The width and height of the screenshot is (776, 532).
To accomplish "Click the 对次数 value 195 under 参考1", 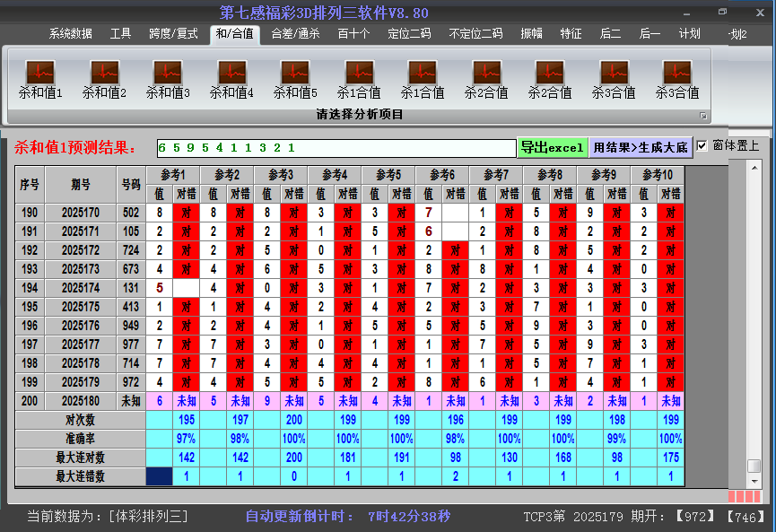I will [x=186, y=420].
